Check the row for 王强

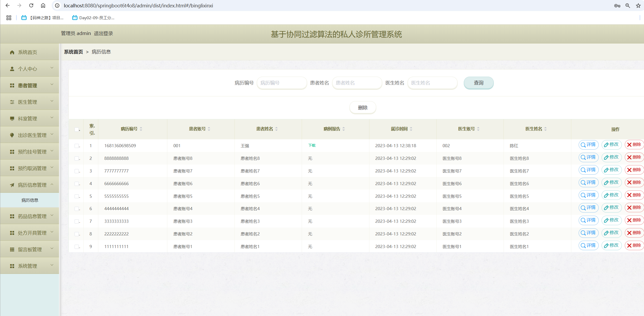pos(77,146)
